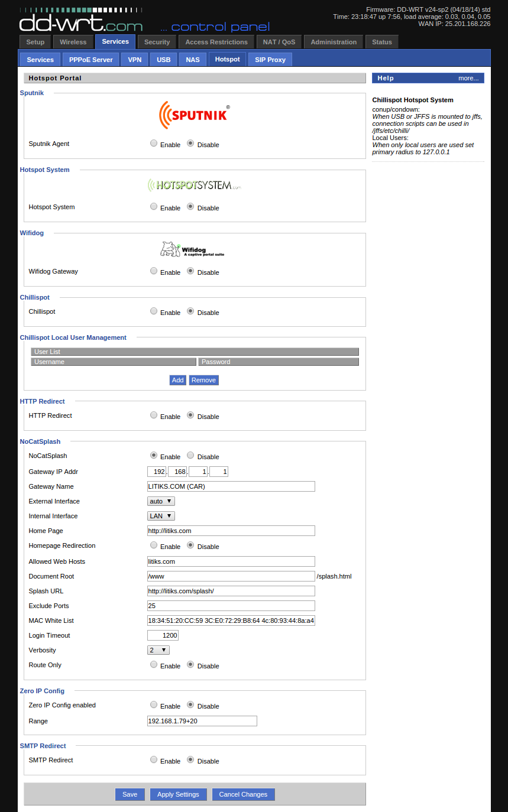Viewport: 508px width, 812px height.
Task: Open the Internal Interface LAN dropdown
Action: pyautogui.click(x=161, y=516)
